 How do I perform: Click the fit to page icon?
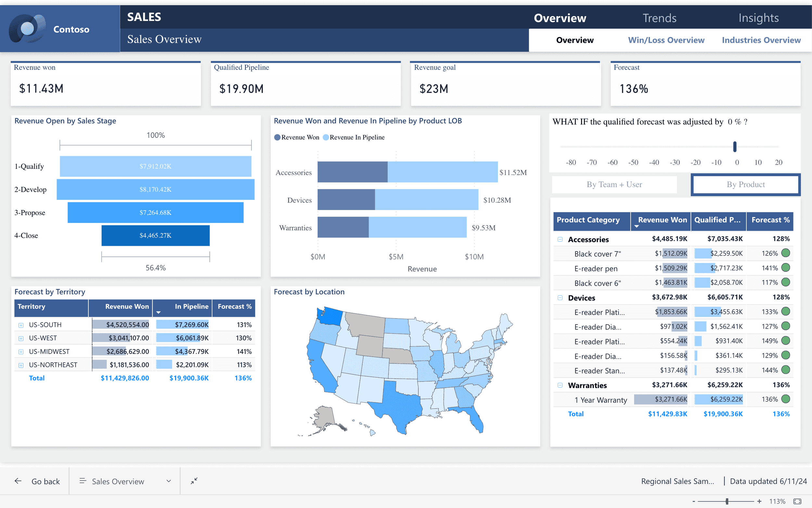pyautogui.click(x=797, y=501)
